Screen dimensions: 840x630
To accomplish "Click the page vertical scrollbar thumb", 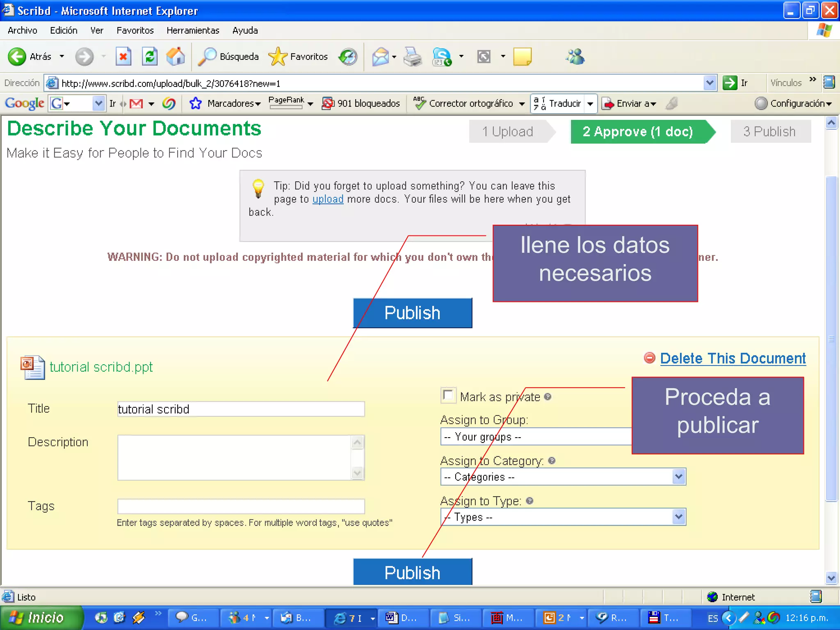I will (831, 338).
